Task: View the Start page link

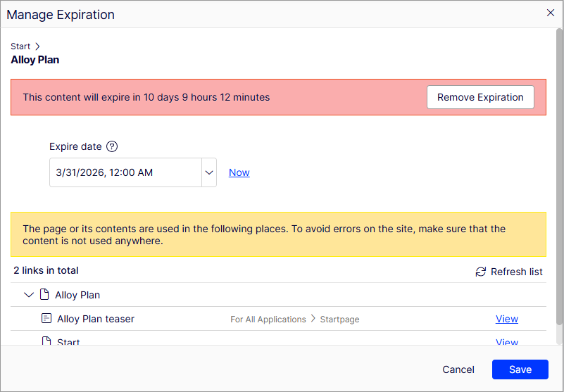Action: 507,341
